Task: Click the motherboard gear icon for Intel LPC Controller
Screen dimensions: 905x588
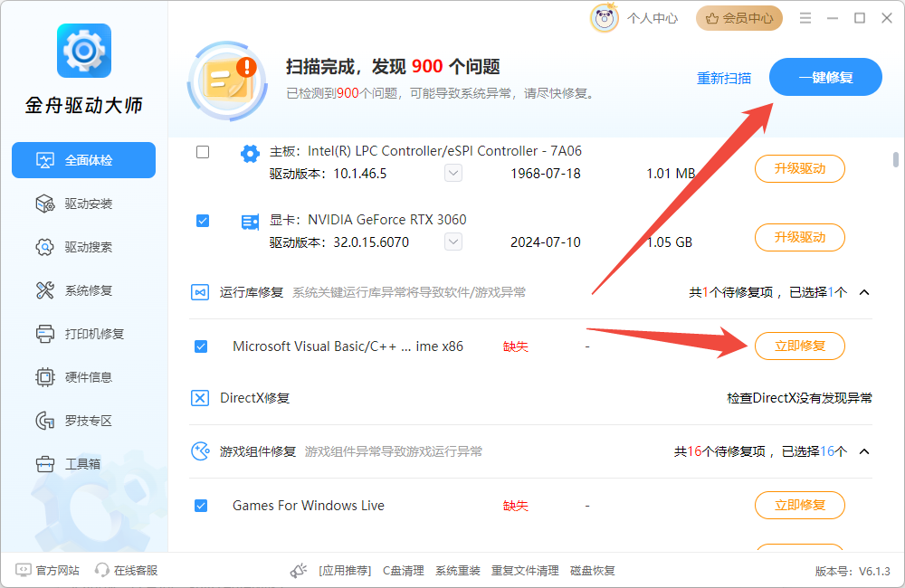Action: point(250,154)
